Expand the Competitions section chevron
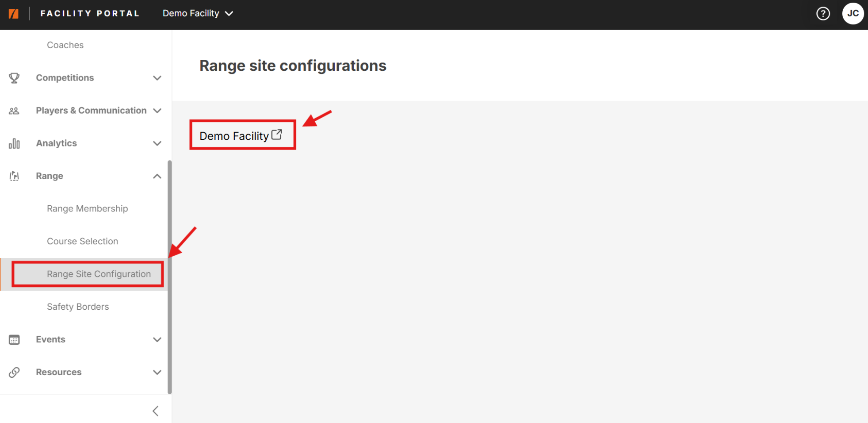This screenshot has height=423, width=868. [x=157, y=78]
